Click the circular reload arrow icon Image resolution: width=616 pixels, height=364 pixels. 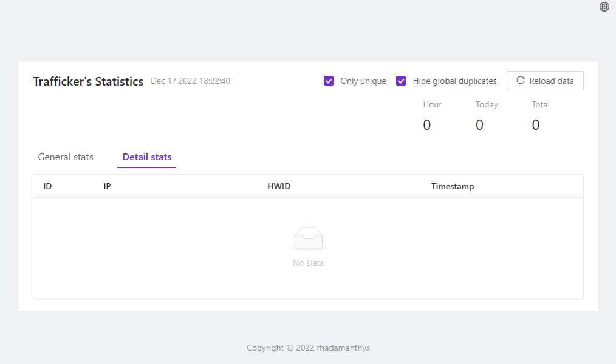point(521,81)
